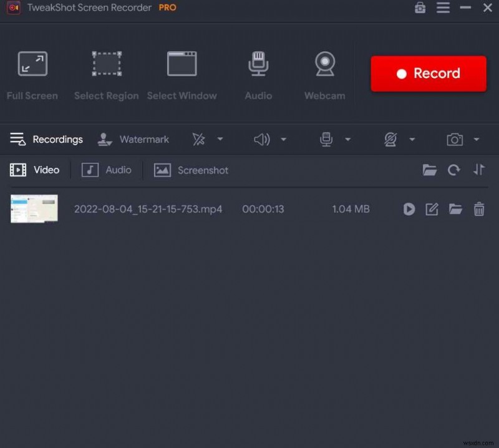Open the microphone options dropdown
The height and width of the screenshot is (448, 499).
point(349,139)
